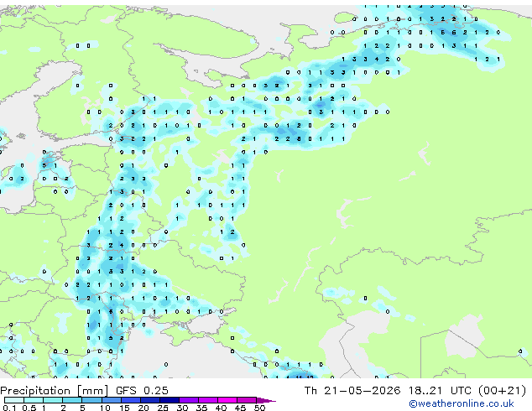Select the 2 to 5 legend color segment
Viewport: 532px width, 411px height.
click(x=72, y=400)
